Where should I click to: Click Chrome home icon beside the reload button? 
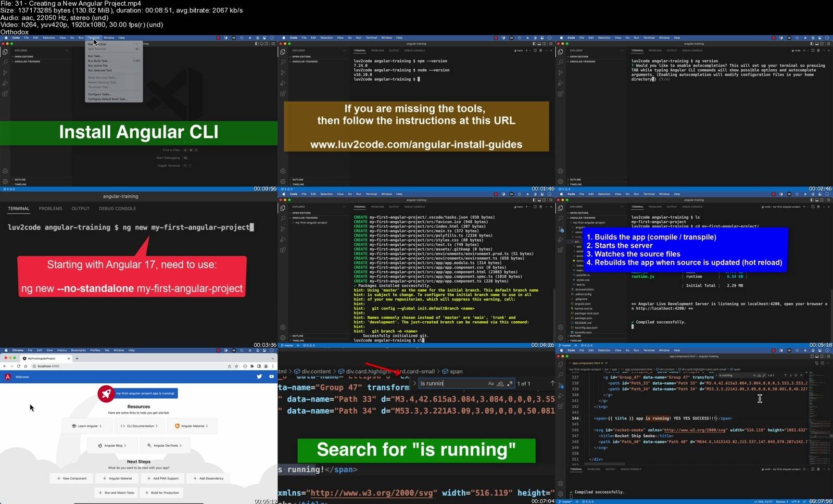click(26, 366)
